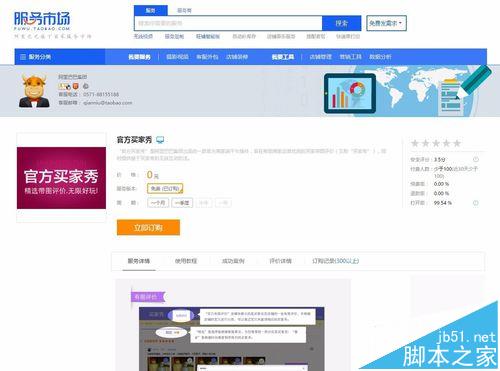This screenshot has height=371, width=500.
Task: Click the help icon beside the 3.5分 rating
Action: 476,159
